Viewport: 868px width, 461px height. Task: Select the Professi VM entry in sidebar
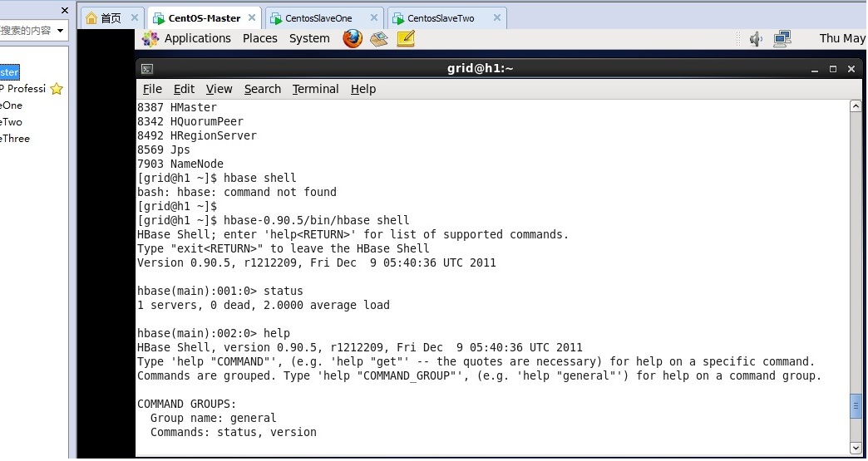coord(23,88)
